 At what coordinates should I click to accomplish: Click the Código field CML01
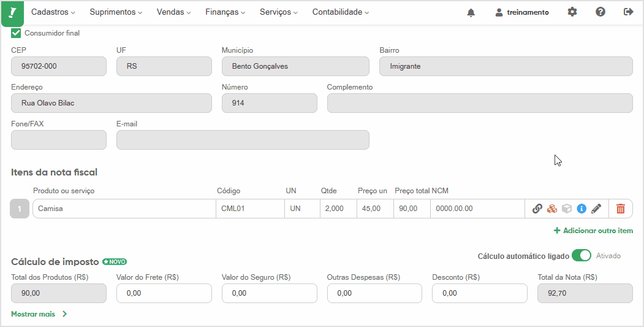click(x=250, y=209)
